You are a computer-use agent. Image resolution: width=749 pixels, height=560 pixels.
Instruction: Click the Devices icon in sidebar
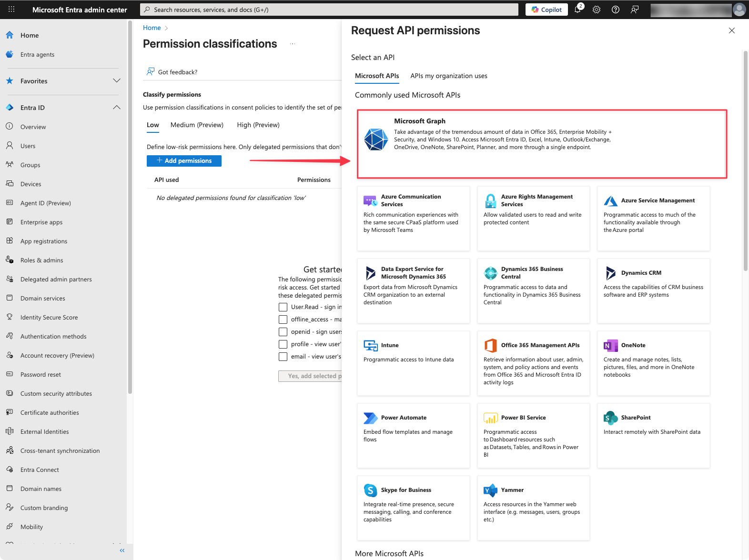pos(10,184)
